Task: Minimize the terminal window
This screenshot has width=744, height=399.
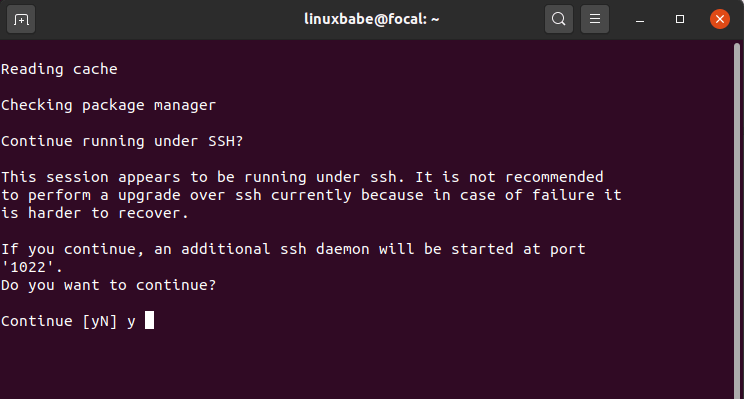Action: (x=640, y=19)
